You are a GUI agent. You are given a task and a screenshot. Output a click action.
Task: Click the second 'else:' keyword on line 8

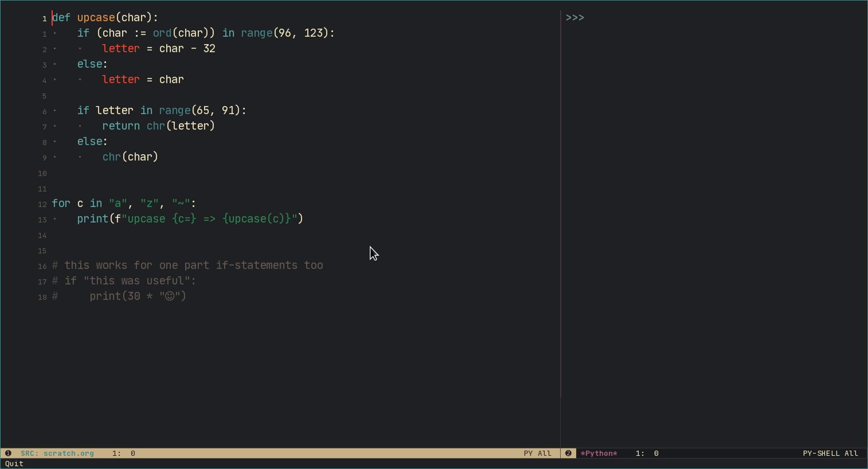tap(92, 141)
